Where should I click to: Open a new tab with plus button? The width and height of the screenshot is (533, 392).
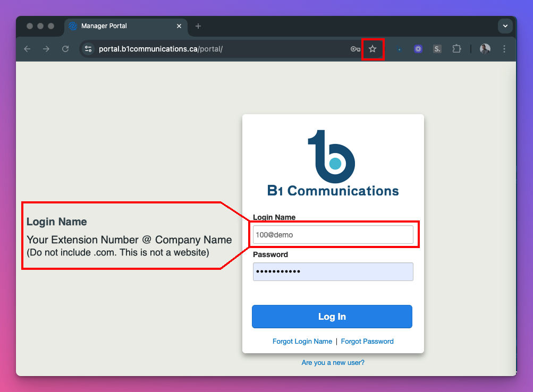198,26
